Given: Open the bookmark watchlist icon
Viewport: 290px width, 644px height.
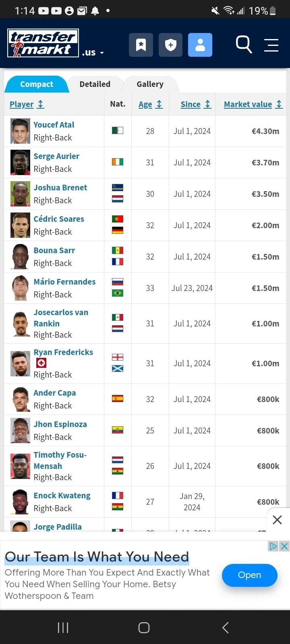Looking at the screenshot, I should pyautogui.click(x=141, y=45).
